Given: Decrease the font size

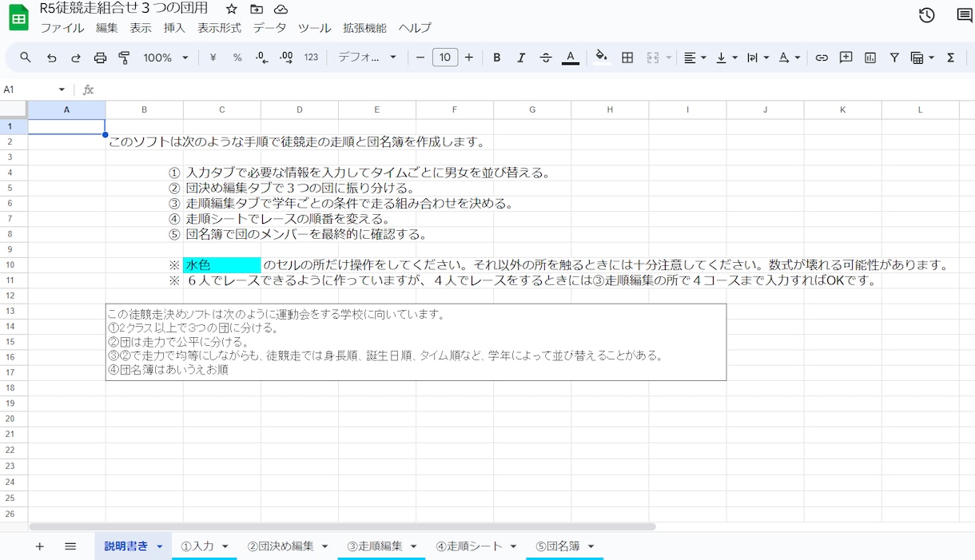Looking at the screenshot, I should pos(420,58).
